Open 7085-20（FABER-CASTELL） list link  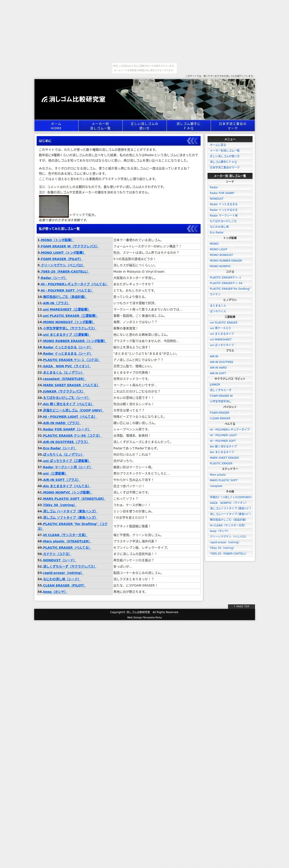[x=65, y=272]
